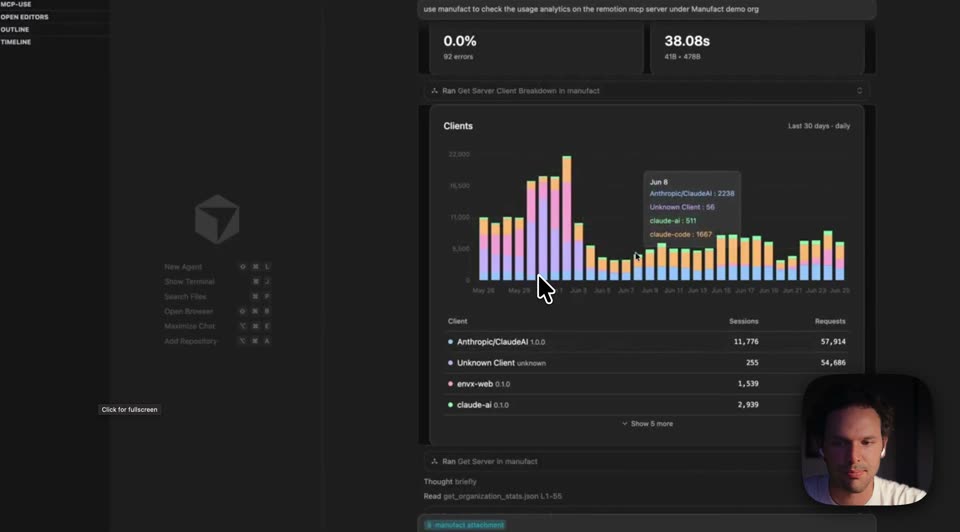
Task: Click the purple dot for Unknown Client
Action: (450, 363)
